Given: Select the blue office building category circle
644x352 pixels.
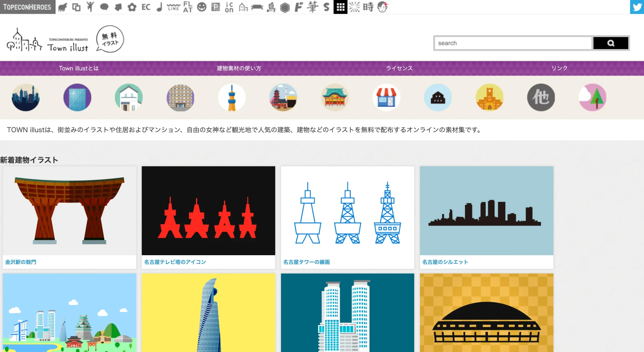Looking at the screenshot, I should [77, 97].
